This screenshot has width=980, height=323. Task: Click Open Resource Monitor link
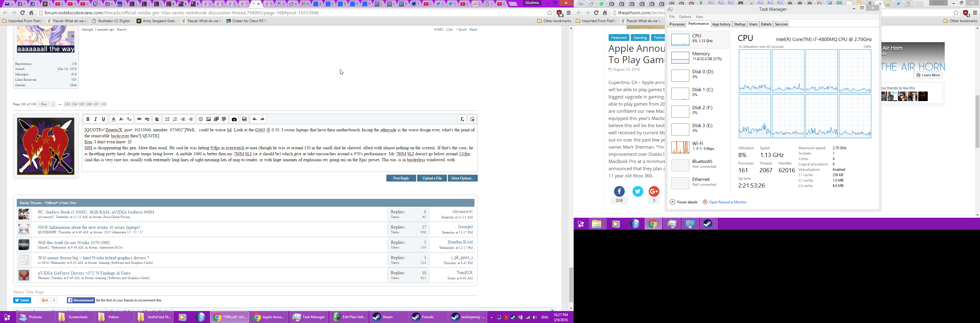pos(725,202)
